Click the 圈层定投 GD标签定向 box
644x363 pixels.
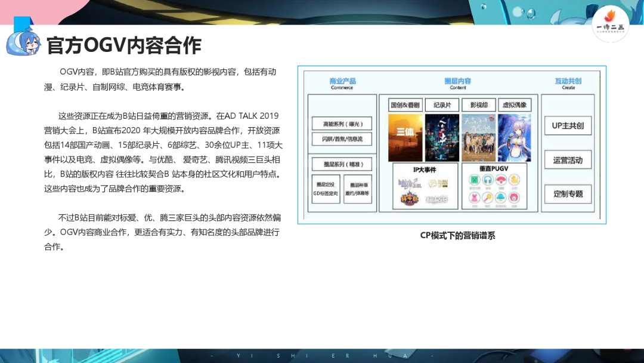click(326, 189)
